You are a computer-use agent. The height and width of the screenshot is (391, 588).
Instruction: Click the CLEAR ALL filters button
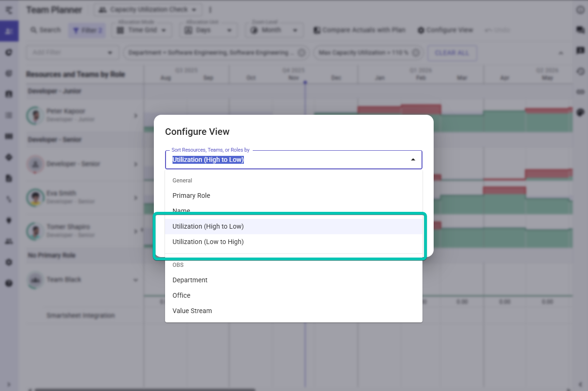[x=452, y=53]
